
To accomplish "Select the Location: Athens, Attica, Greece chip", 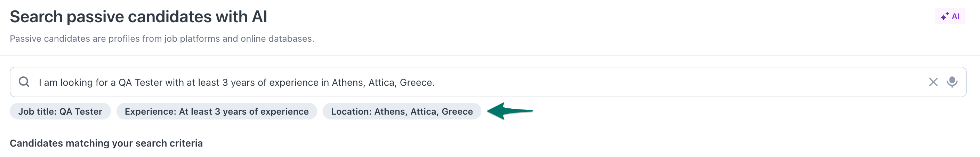I will [x=402, y=111].
